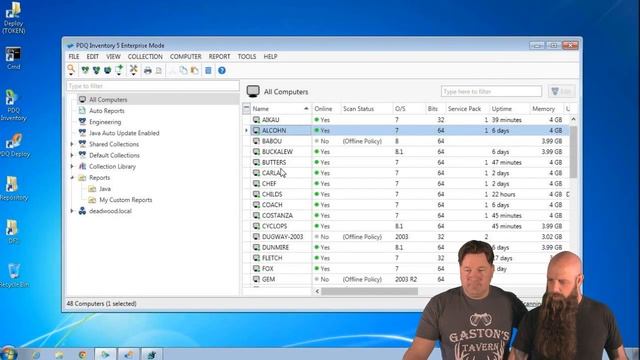
Task: Click the third dark collection icon in toolbar
Action: 107,70
